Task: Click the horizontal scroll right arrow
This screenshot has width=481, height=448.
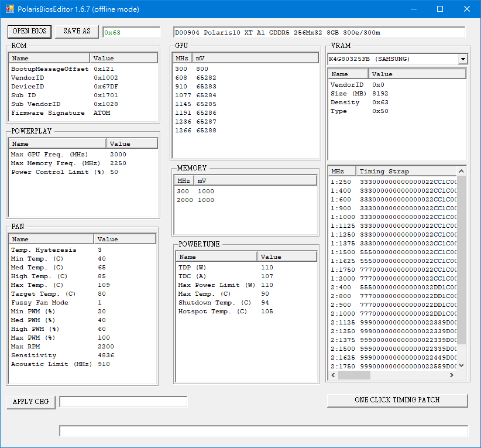Action: point(452,375)
